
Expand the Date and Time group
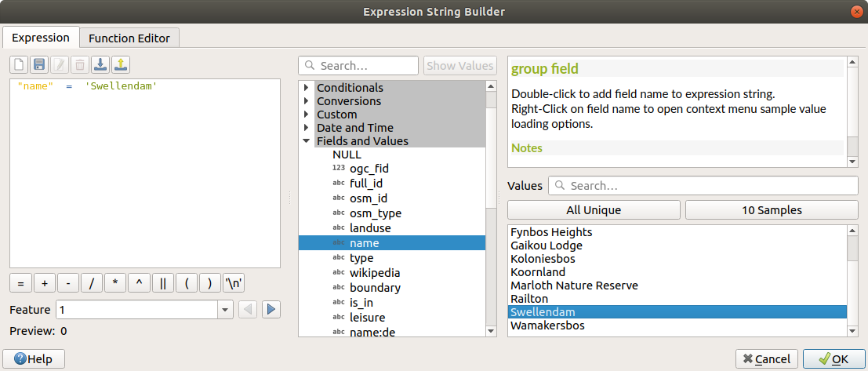click(307, 128)
